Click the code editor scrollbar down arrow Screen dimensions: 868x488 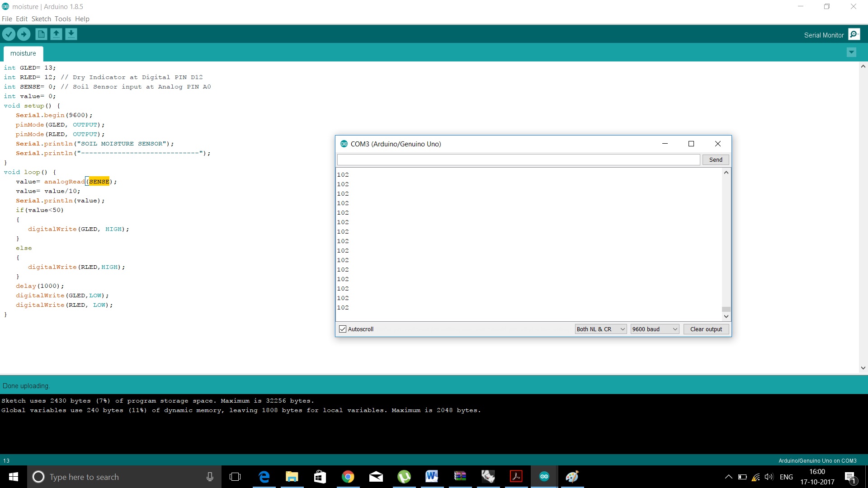[x=863, y=368]
